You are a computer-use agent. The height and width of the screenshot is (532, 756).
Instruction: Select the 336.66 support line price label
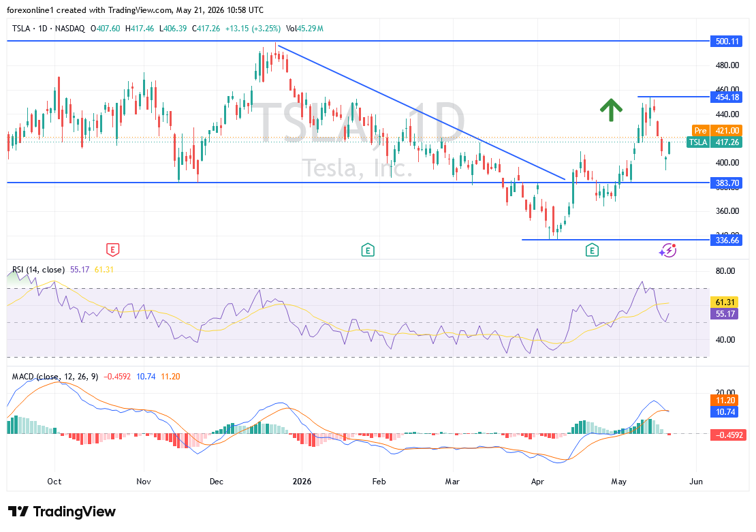pyautogui.click(x=727, y=240)
